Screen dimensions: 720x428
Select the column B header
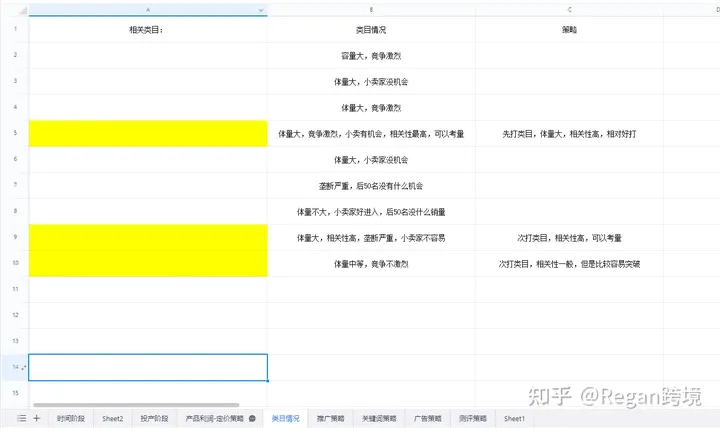click(371, 10)
